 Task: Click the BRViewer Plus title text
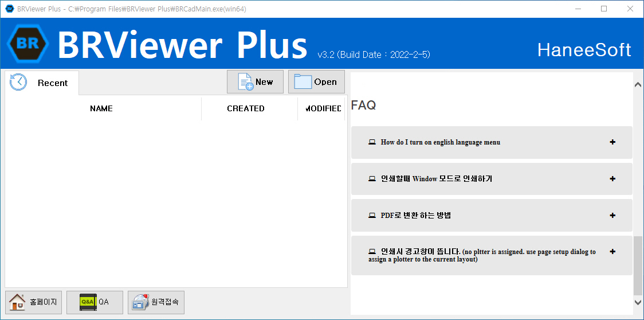(182, 44)
